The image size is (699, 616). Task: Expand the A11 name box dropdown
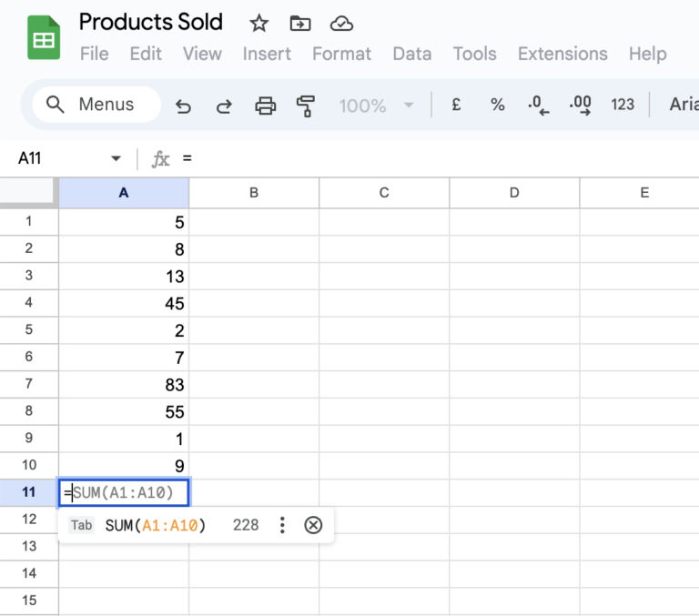pyautogui.click(x=116, y=158)
